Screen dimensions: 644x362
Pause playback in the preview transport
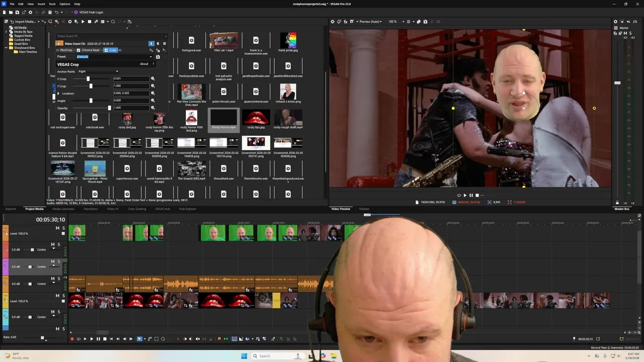pyautogui.click(x=471, y=195)
